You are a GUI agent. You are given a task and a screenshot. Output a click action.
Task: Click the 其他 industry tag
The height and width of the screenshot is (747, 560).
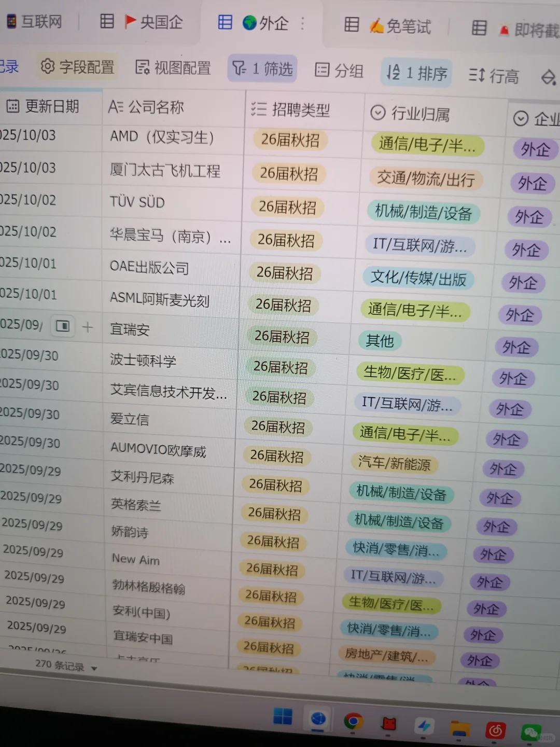pos(380,341)
